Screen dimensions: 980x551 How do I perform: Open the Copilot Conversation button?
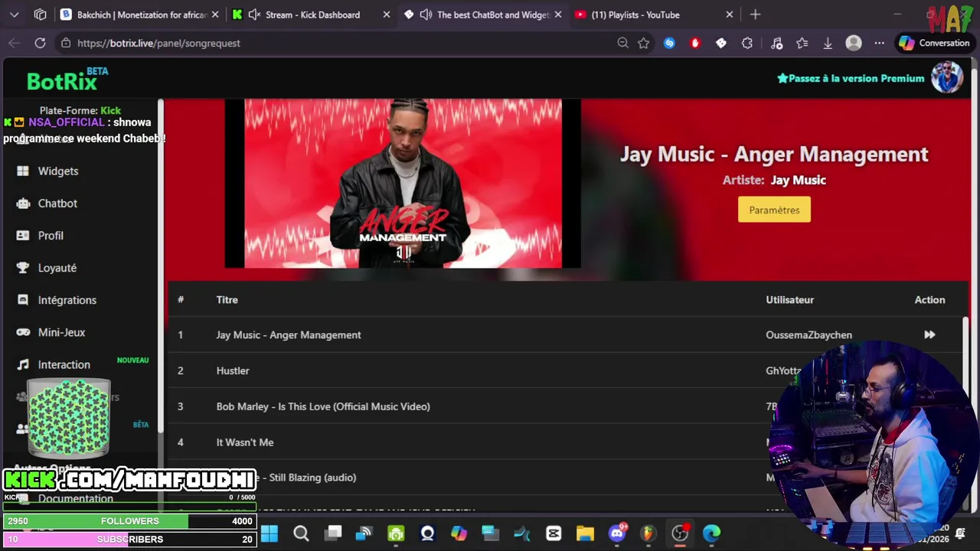(936, 43)
